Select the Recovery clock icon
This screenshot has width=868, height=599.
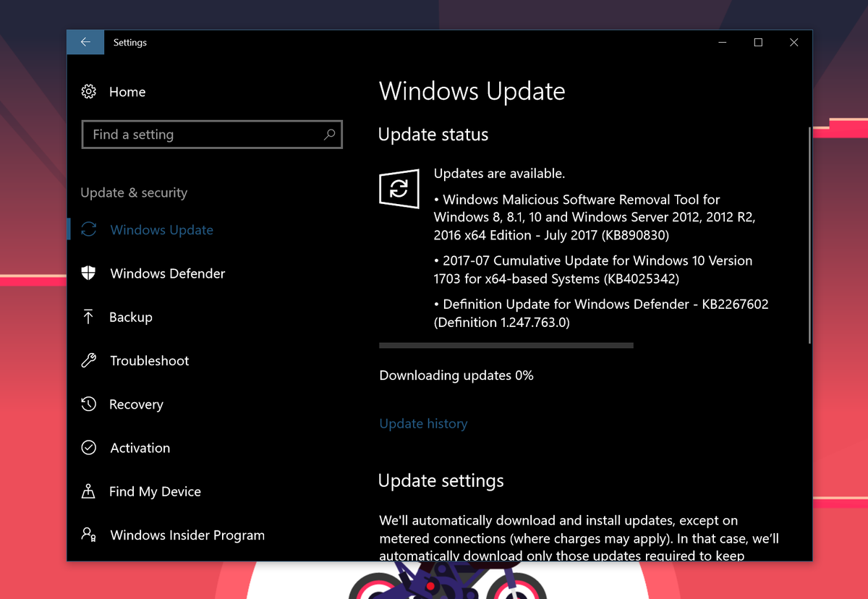pyautogui.click(x=88, y=404)
